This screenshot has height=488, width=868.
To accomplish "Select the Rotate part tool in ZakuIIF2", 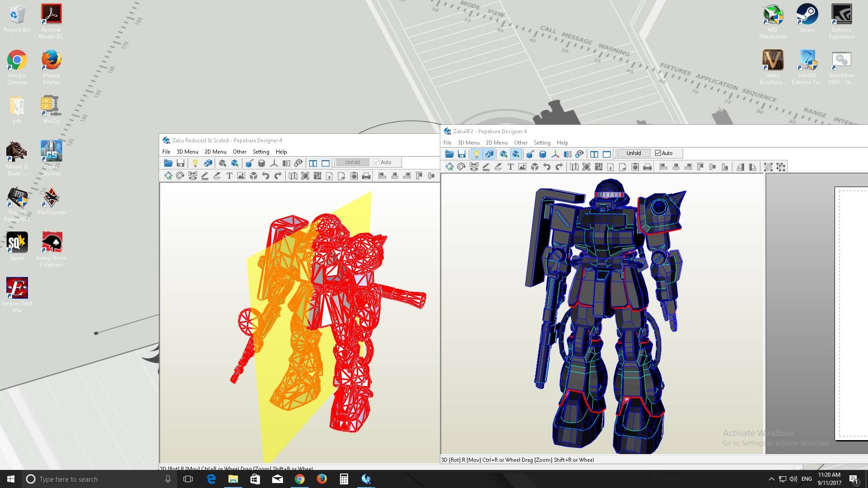I will tap(462, 167).
